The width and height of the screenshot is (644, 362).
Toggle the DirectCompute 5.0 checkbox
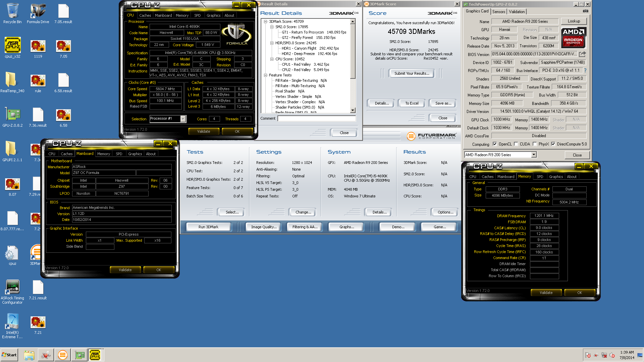pyautogui.click(x=553, y=144)
